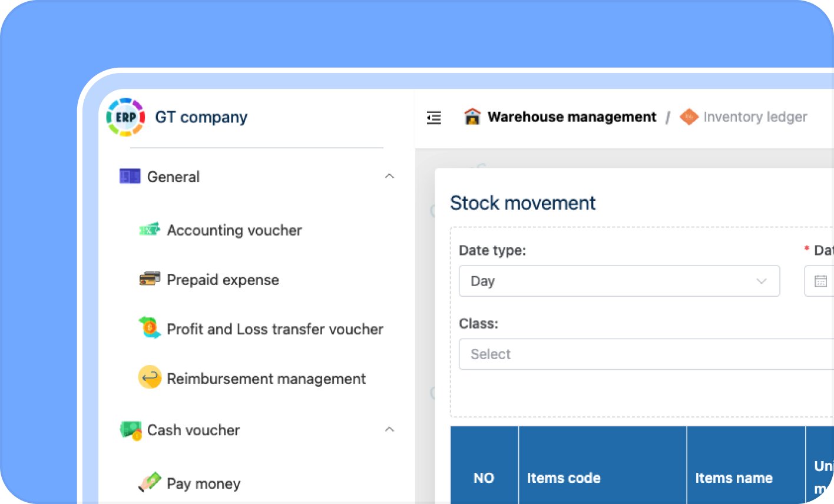834x504 pixels.
Task: Click the calendar icon in the date field
Action: (820, 281)
